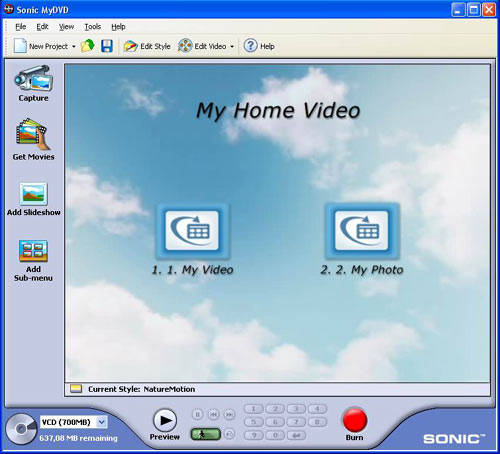Click remote keypad button 9
500x454 pixels.
[253, 435]
